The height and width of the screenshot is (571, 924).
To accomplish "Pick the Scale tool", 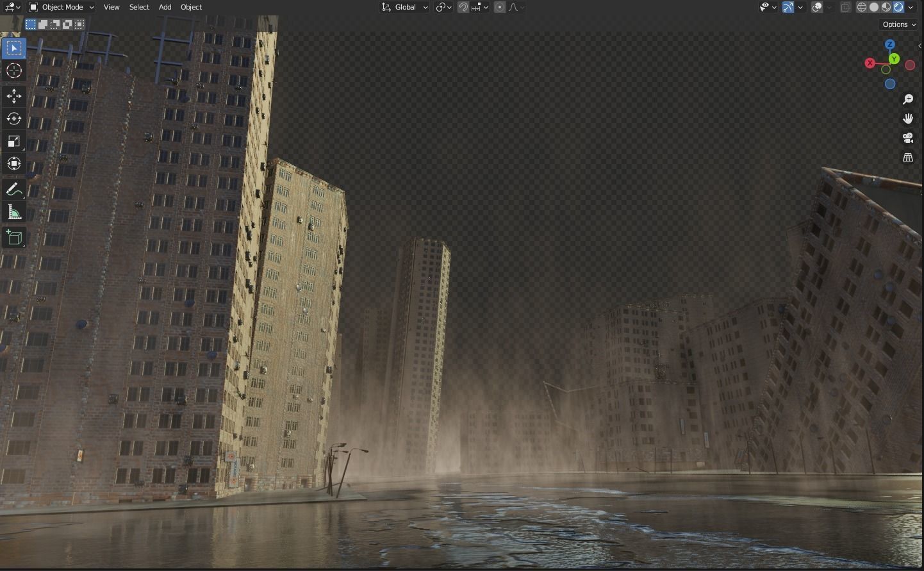I will click(x=14, y=141).
